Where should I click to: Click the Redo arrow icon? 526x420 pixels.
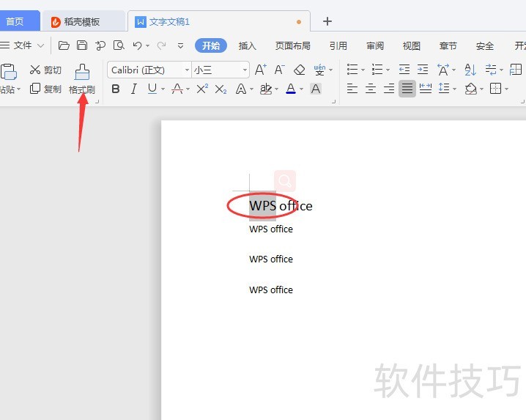pyautogui.click(x=162, y=45)
